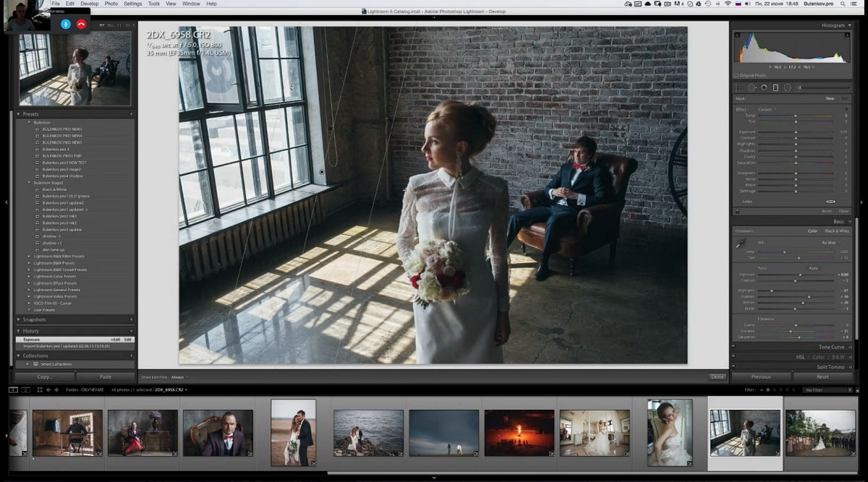Image resolution: width=868 pixels, height=482 pixels.
Task: Click the red end call button
Action: coord(81,24)
